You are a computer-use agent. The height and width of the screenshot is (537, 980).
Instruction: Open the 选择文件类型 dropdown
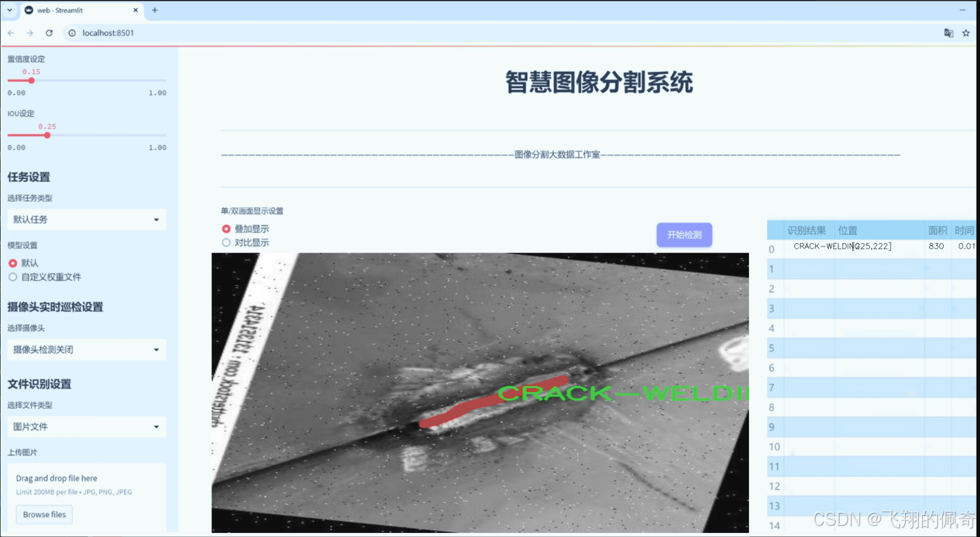87,426
